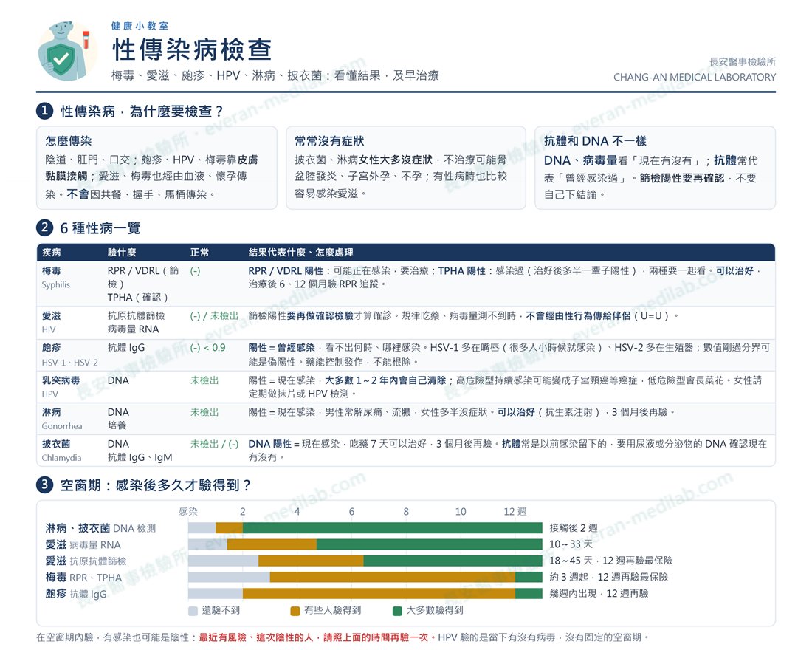Click the 疾病 column header

pos(51,253)
